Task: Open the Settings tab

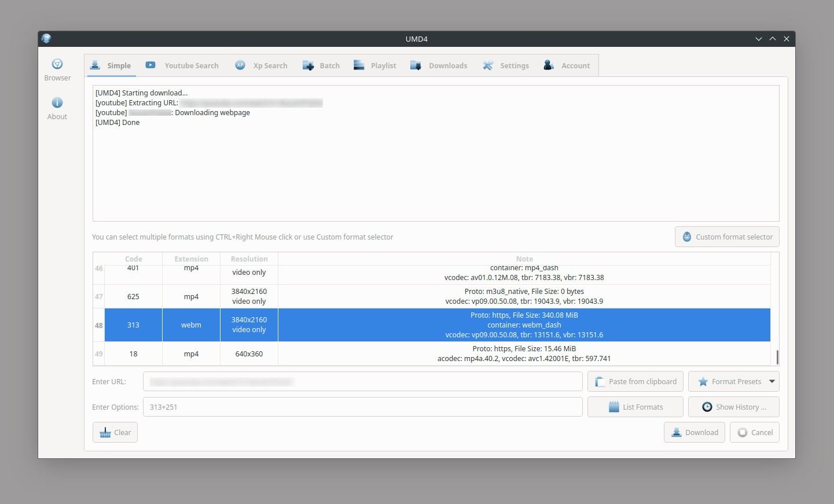Action: (506, 65)
